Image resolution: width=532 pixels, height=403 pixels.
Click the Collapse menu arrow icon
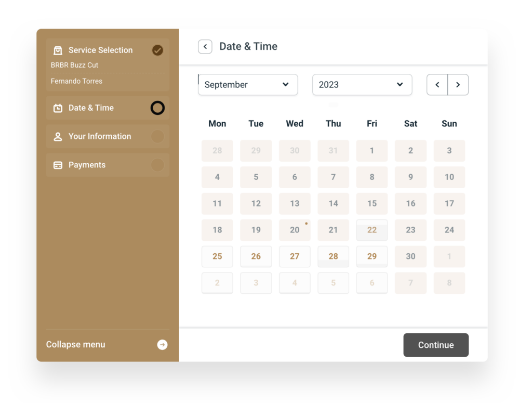[x=163, y=345]
